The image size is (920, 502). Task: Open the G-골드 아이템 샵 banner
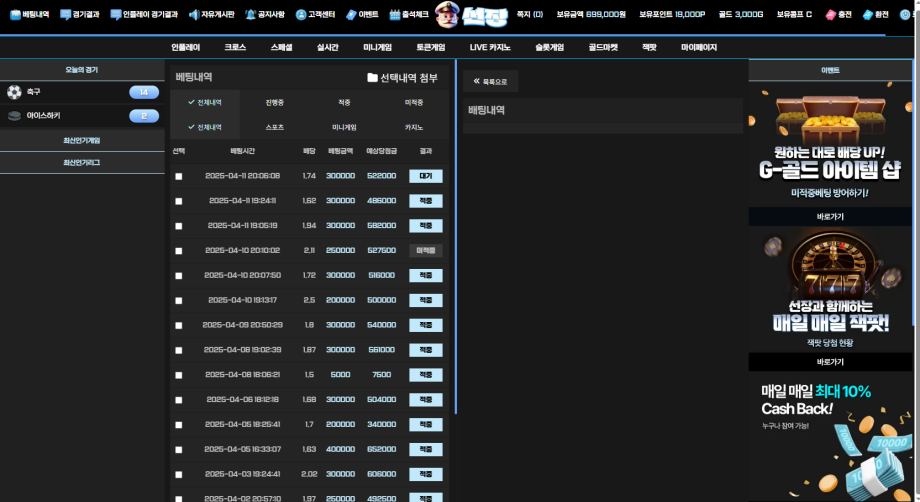[830, 144]
